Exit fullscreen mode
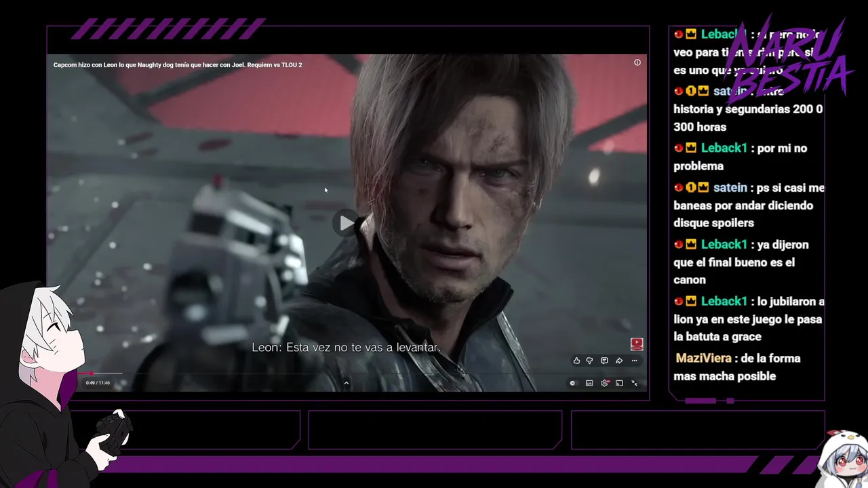The height and width of the screenshot is (488, 868). pyautogui.click(x=635, y=383)
